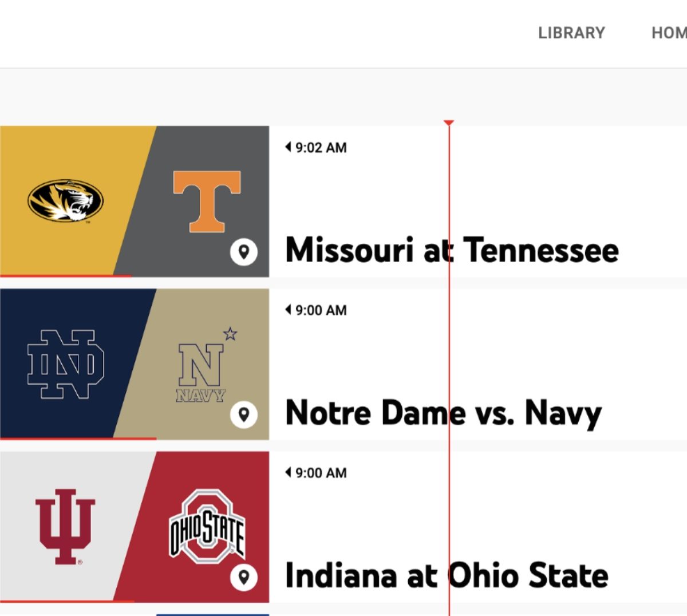Click red progress bar under Notre Dame thumbnail

coord(78,439)
